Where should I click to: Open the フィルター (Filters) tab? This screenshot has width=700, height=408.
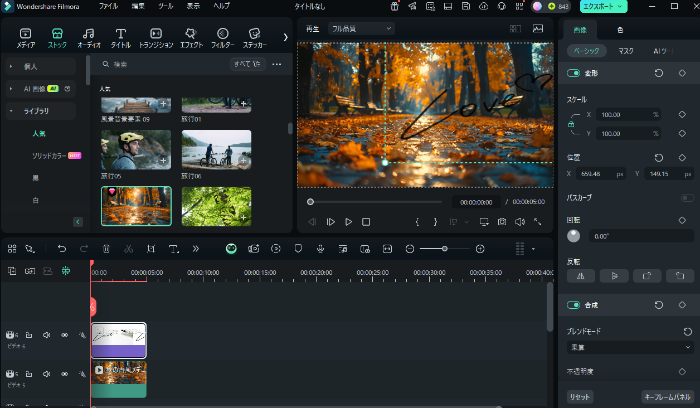pos(222,38)
